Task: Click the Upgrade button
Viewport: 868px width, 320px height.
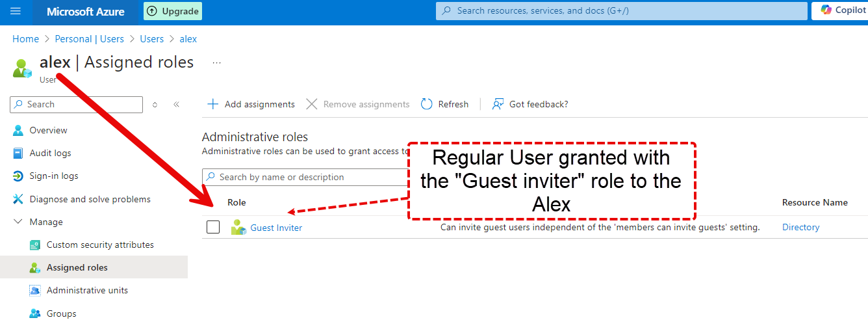Action: (x=173, y=11)
